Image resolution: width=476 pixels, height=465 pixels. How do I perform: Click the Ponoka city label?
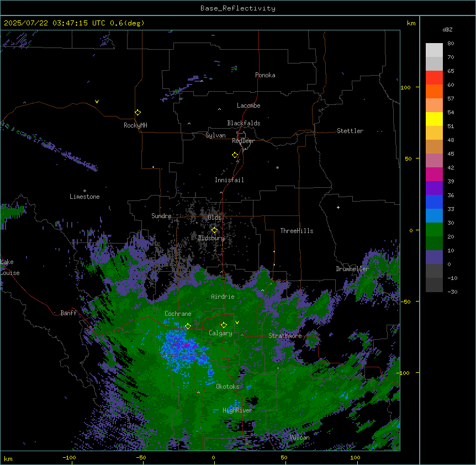[x=265, y=75]
